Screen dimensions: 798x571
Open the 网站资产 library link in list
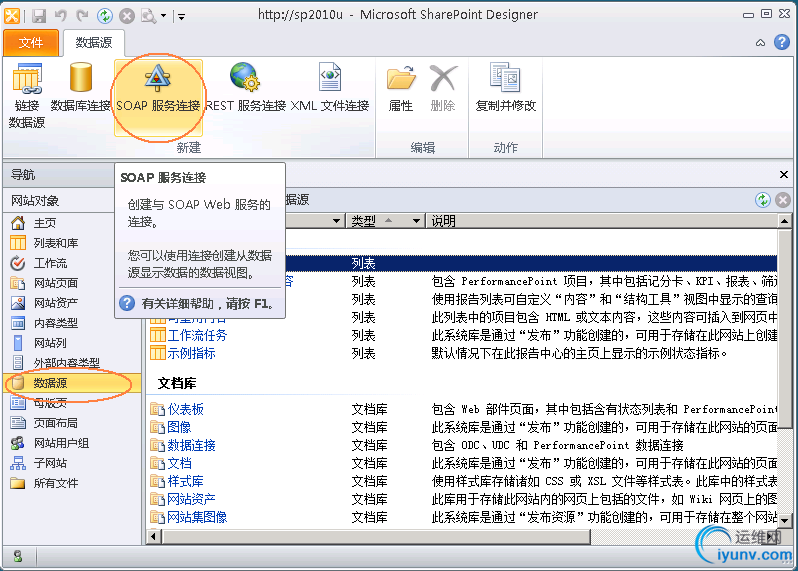(x=191, y=499)
